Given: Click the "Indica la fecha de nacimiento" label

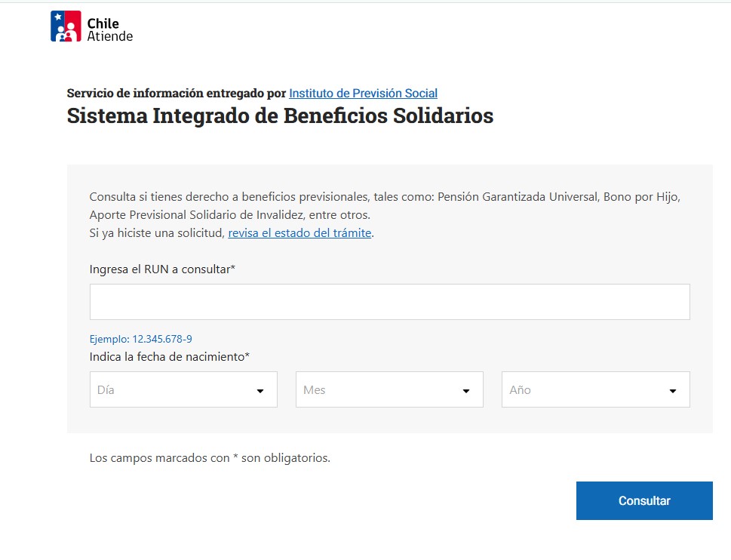Looking at the screenshot, I should point(170,356).
